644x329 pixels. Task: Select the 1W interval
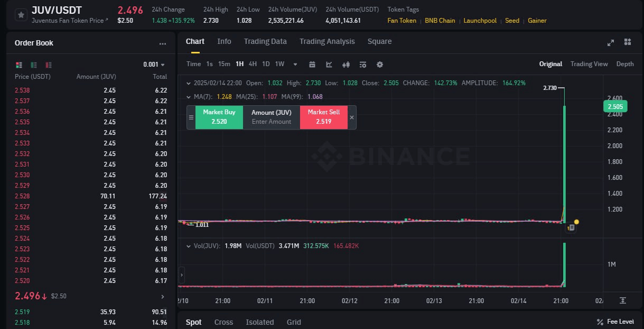point(279,64)
